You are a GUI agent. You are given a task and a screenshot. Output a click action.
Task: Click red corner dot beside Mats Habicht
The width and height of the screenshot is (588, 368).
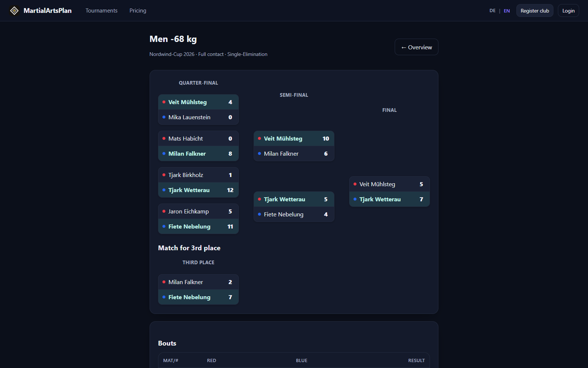point(164,138)
